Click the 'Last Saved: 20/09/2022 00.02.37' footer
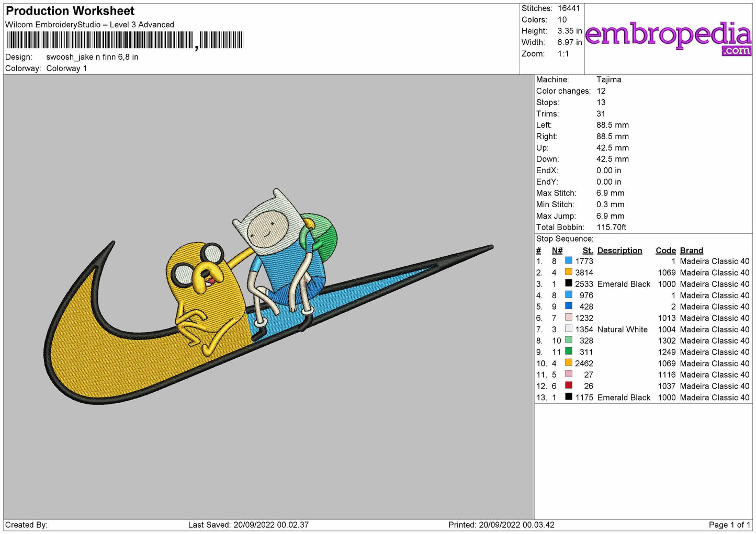Image resolution: width=756 pixels, height=534 pixels. (249, 525)
